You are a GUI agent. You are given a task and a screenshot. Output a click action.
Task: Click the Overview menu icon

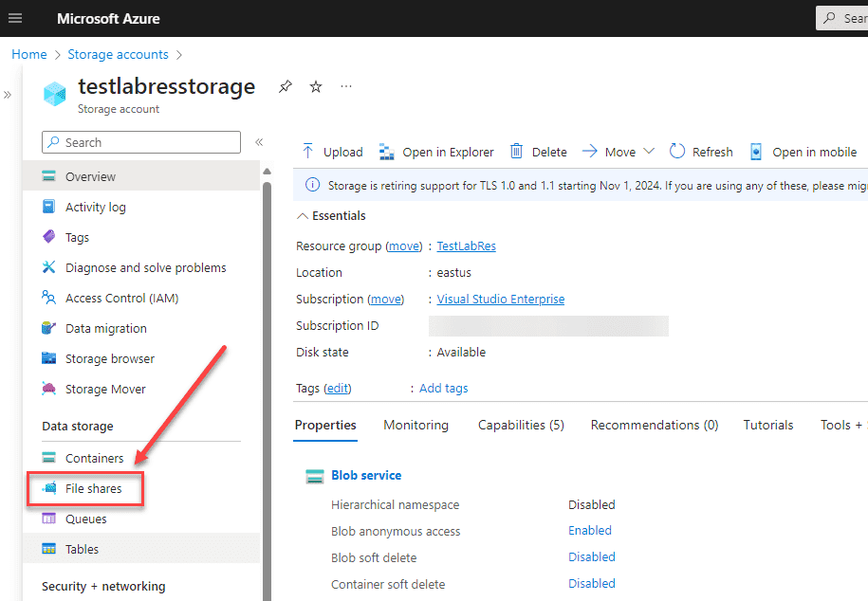click(x=48, y=176)
